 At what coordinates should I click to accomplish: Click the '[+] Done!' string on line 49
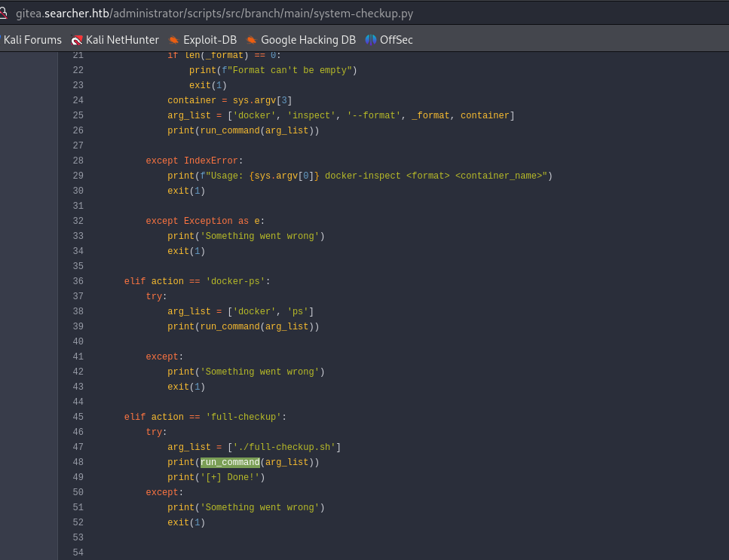point(230,477)
